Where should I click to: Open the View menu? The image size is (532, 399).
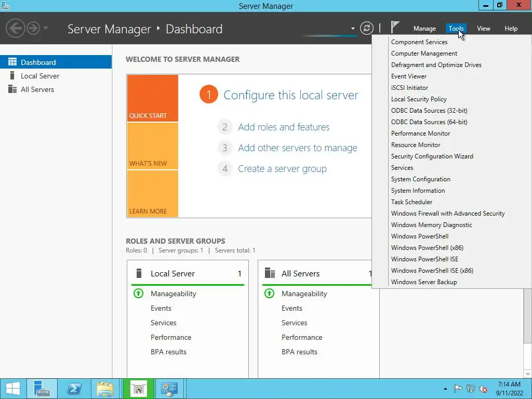[484, 29]
